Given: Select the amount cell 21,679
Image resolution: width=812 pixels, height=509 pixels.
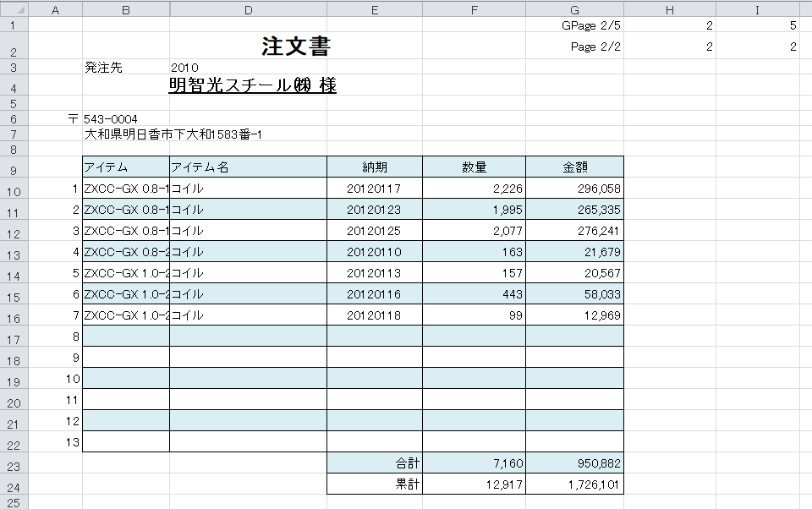Looking at the screenshot, I should pyautogui.click(x=574, y=252).
